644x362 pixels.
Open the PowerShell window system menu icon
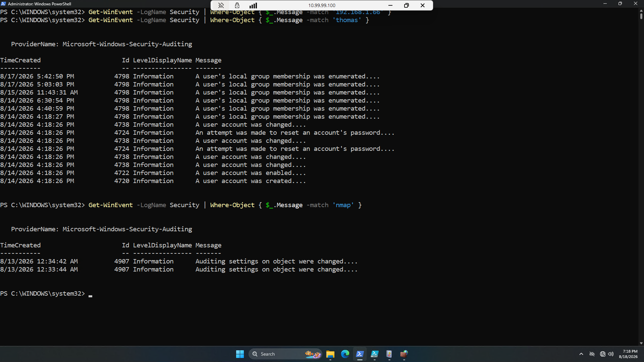[3, 4]
